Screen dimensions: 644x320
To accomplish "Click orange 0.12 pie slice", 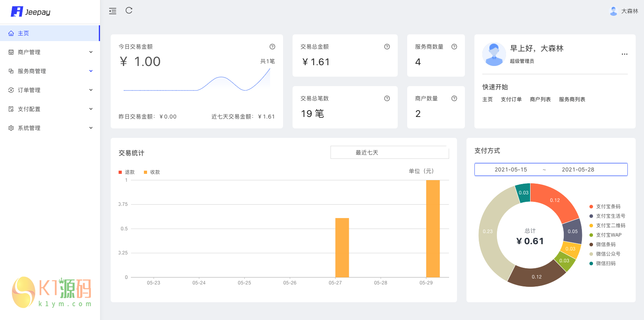I will click(x=555, y=200).
